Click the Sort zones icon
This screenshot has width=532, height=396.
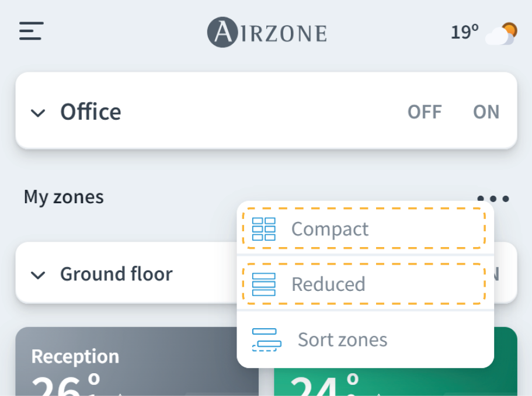266,339
